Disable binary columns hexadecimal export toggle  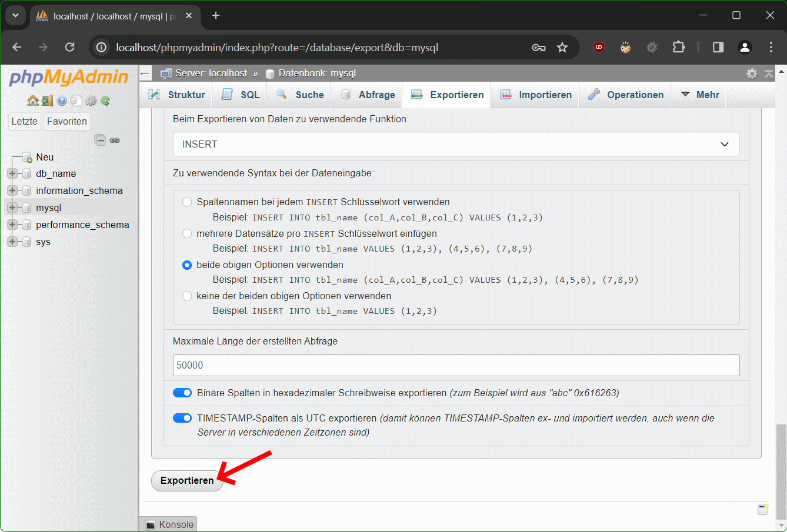[182, 393]
